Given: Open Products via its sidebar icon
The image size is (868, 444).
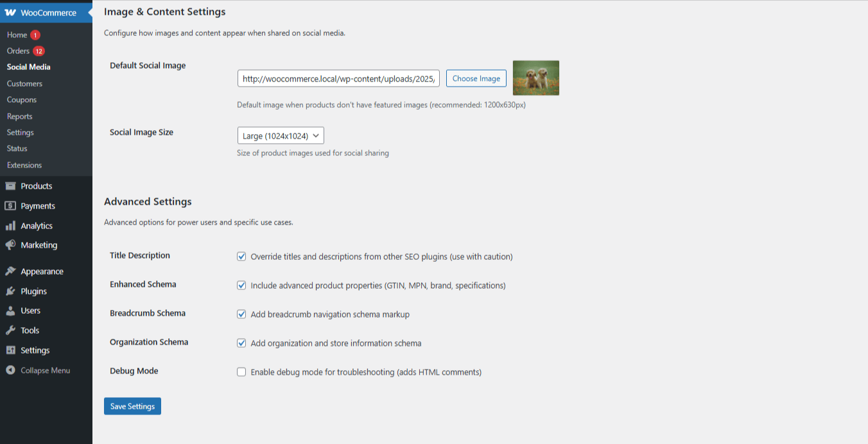Looking at the screenshot, I should 10,186.
